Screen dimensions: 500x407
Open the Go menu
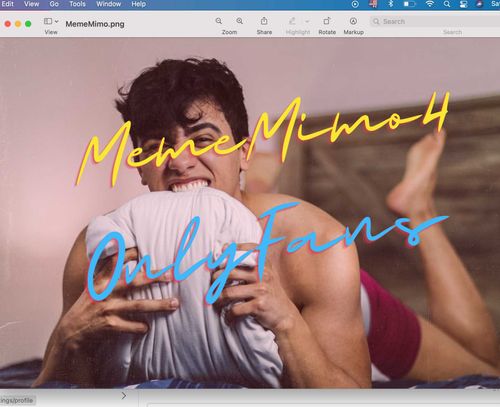pos(54,4)
